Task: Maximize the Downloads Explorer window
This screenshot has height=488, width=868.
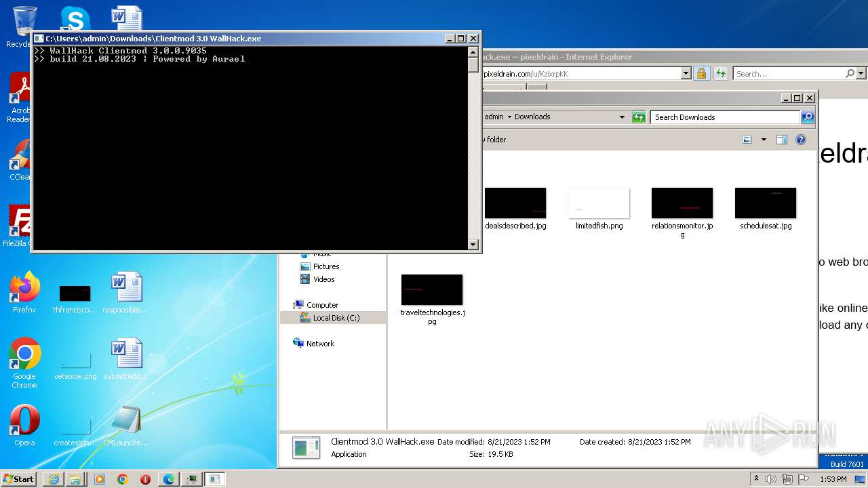Action: (x=797, y=98)
